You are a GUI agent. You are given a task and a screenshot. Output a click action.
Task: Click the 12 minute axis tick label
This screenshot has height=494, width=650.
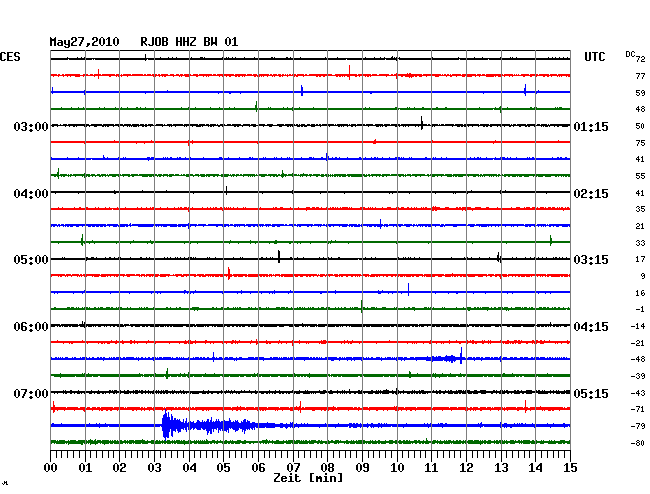click(466, 468)
